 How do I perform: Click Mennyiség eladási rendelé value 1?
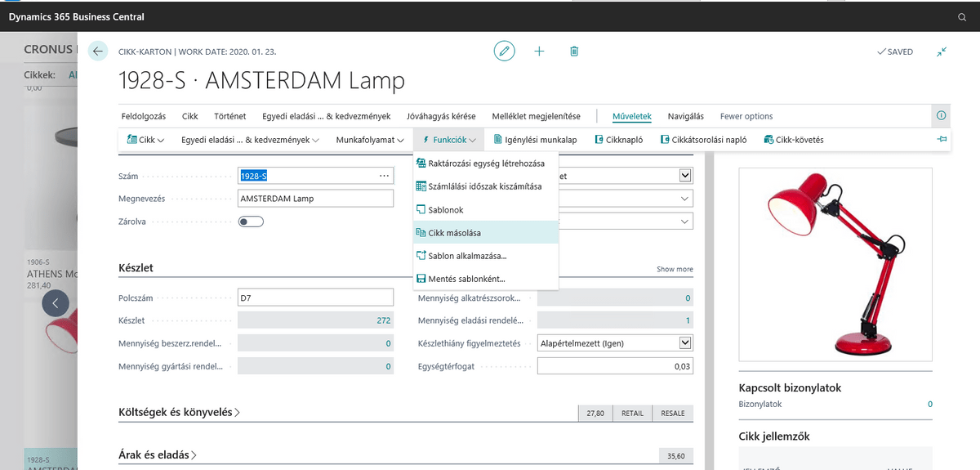[615, 320]
